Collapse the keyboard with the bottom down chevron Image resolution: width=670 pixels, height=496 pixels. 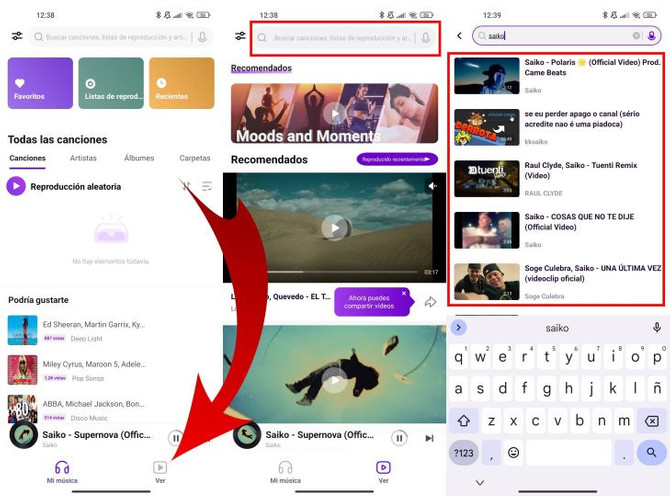pyautogui.click(x=480, y=482)
